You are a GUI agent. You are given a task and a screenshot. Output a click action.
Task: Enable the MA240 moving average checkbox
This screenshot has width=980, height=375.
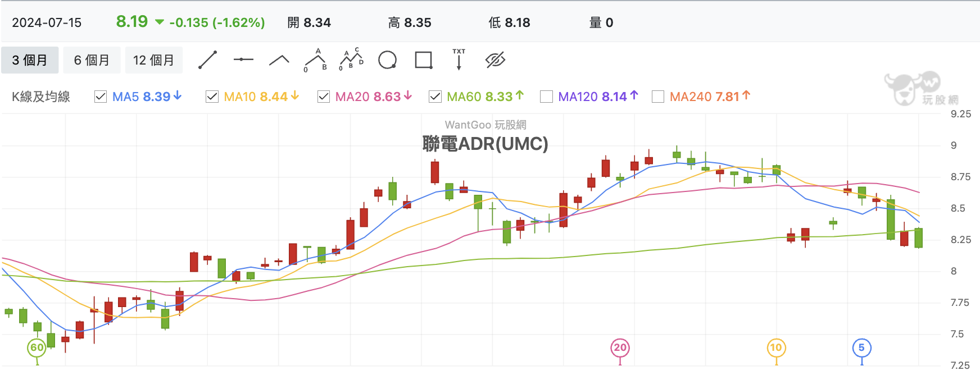pos(658,97)
